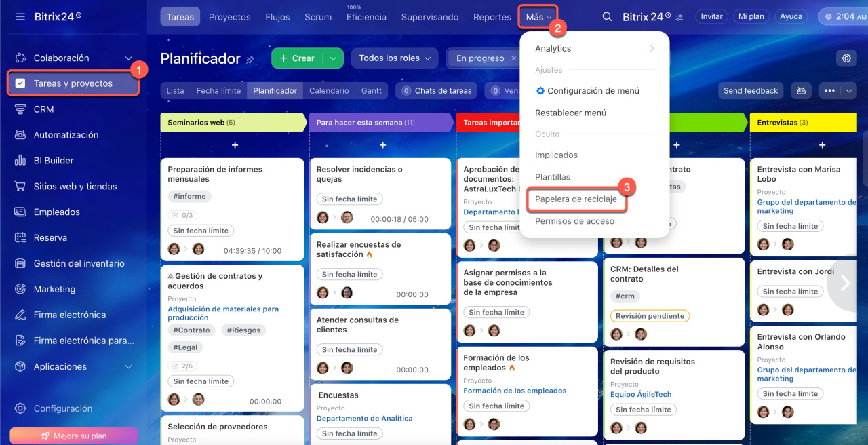This screenshot has width=868, height=445.
Task: Click the search magnifier icon
Action: point(607,17)
